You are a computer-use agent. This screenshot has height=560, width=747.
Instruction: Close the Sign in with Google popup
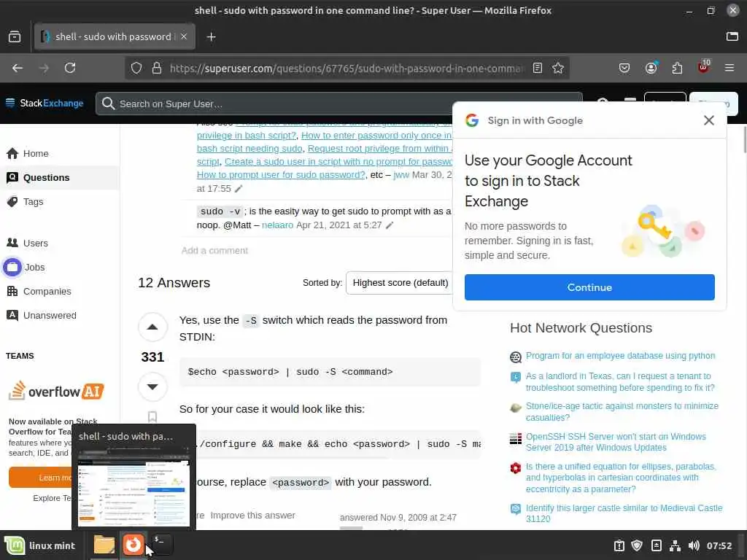[x=709, y=120]
